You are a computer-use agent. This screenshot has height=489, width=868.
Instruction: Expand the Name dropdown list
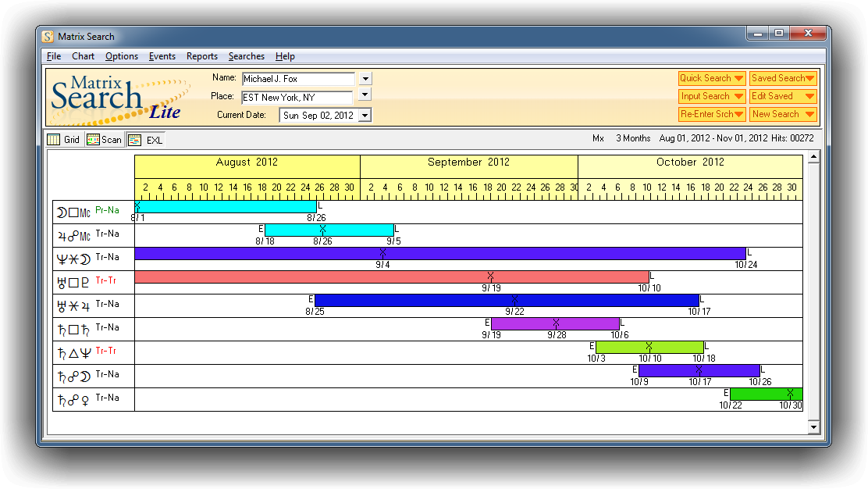tap(365, 79)
